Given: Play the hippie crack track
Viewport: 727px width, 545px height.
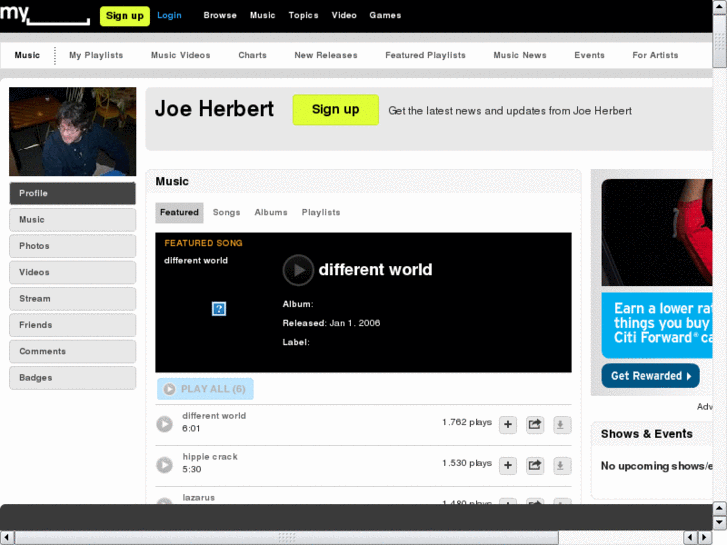Looking at the screenshot, I should (165, 465).
